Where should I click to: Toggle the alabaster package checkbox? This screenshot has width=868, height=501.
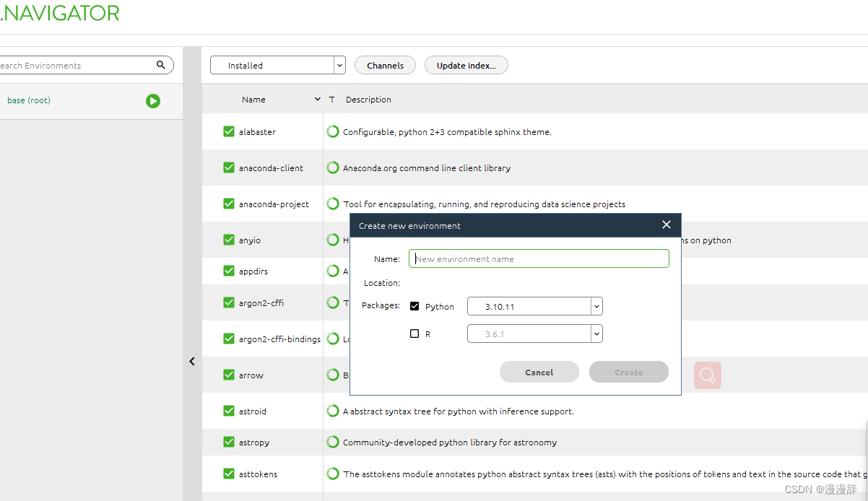tap(229, 131)
